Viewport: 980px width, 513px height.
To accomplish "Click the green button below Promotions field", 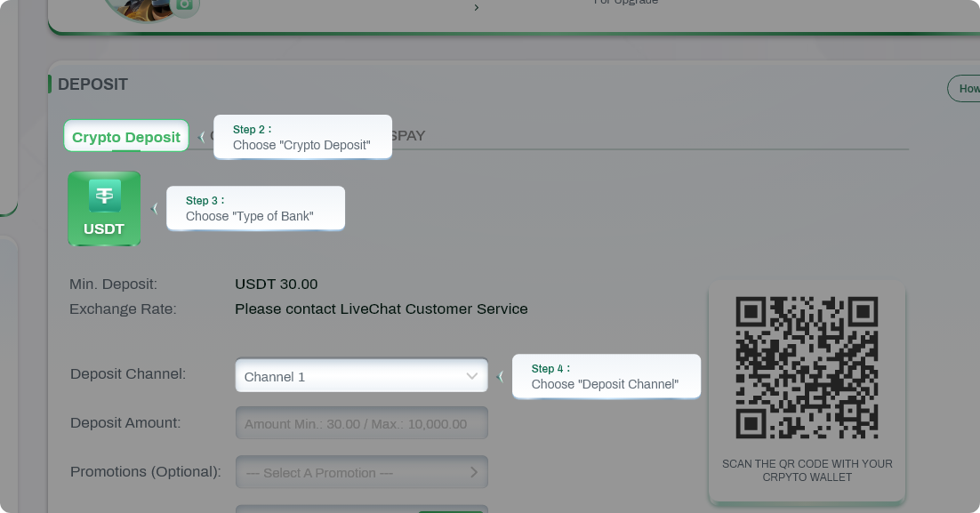I will [x=451, y=509].
